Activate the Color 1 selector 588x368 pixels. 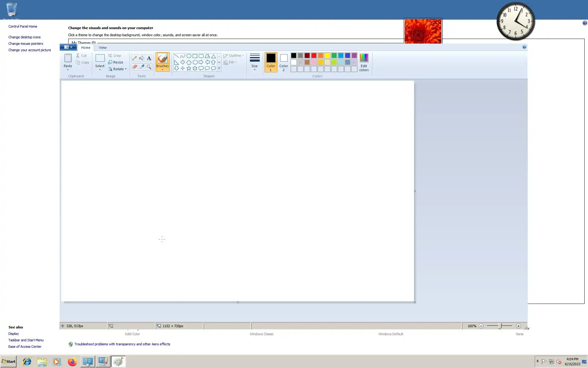point(271,62)
